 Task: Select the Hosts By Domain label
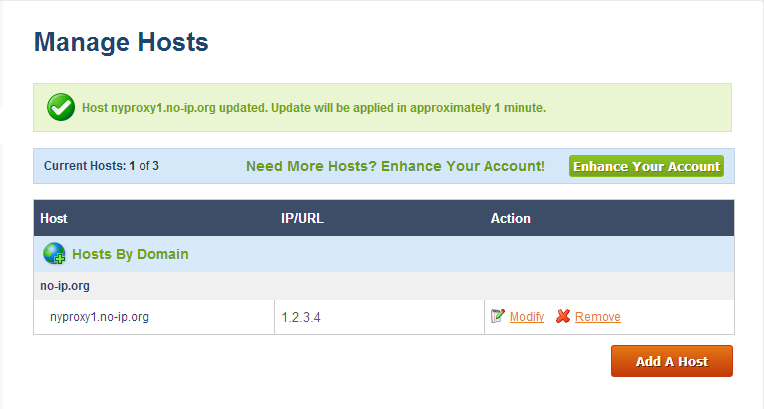[130, 254]
